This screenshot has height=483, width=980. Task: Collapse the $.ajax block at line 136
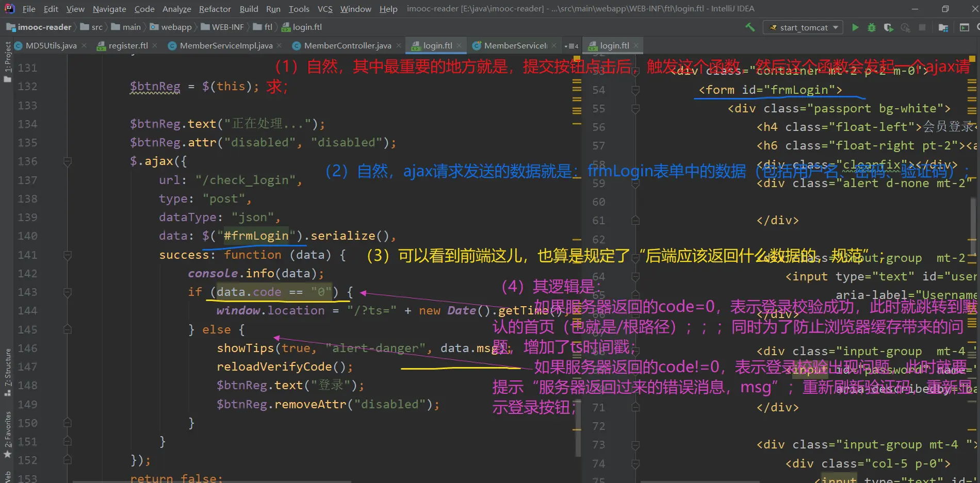tap(67, 161)
